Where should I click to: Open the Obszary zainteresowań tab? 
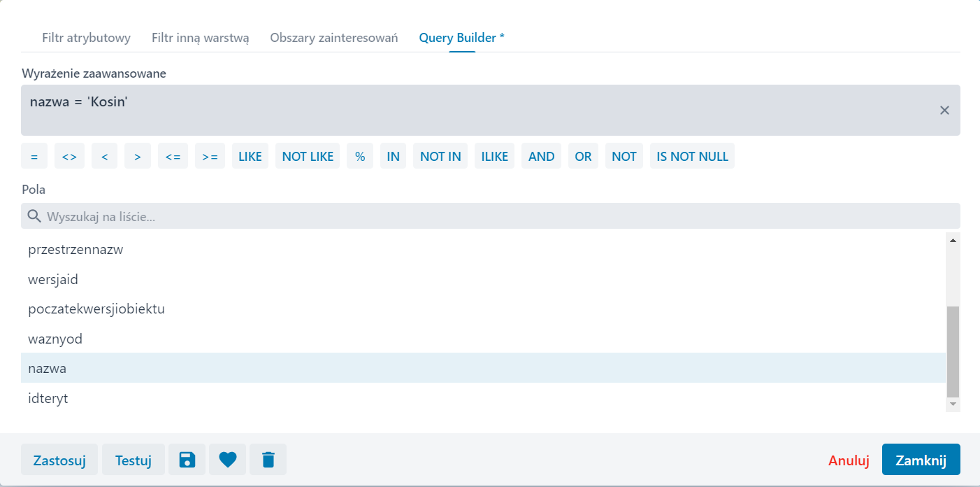(x=333, y=38)
